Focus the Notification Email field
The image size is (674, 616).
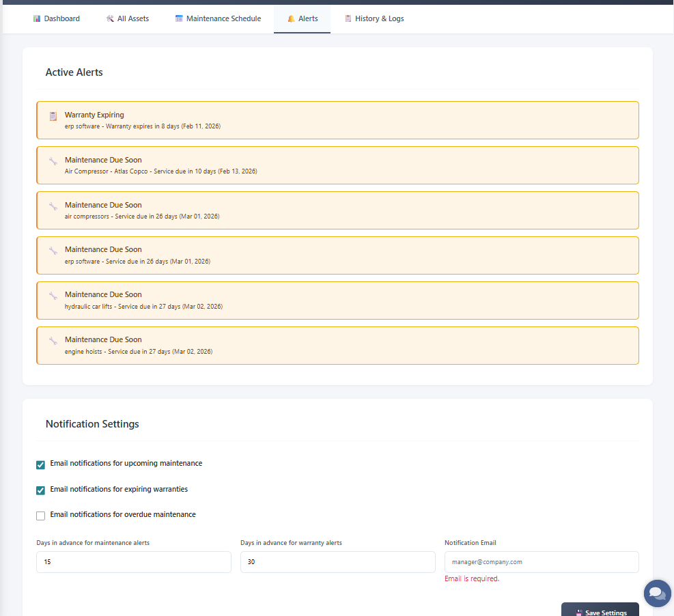(541, 562)
